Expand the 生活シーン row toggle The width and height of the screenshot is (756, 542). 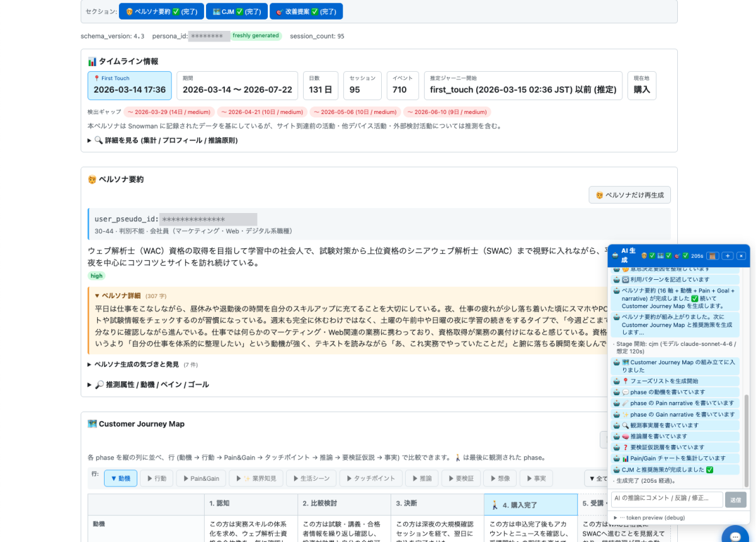(x=311, y=478)
